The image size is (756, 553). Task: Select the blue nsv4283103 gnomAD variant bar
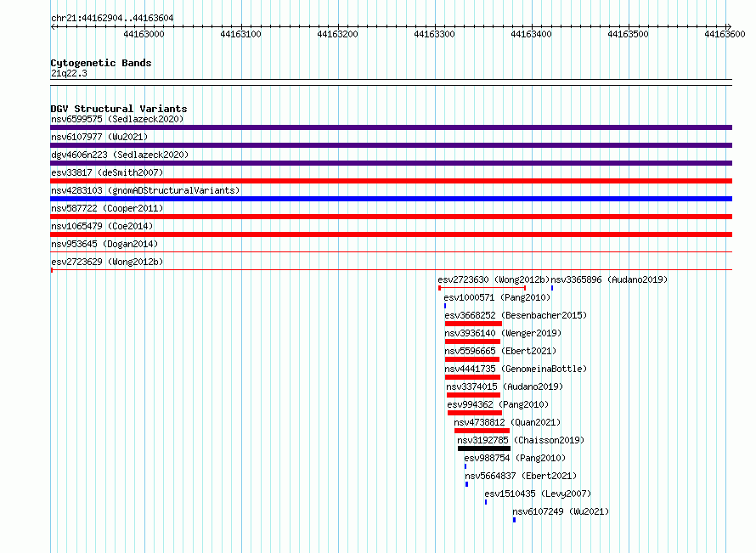point(391,199)
